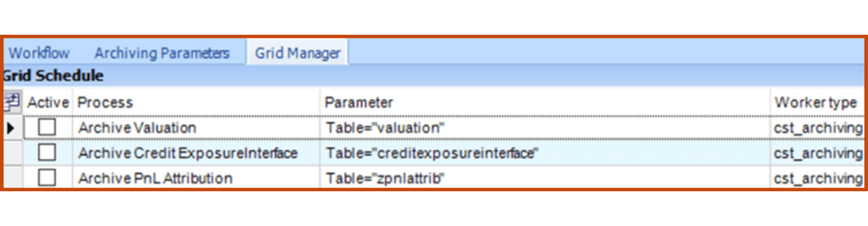Viewport: 868px width, 226px height.
Task: Click the Active column header
Action: [x=48, y=103]
